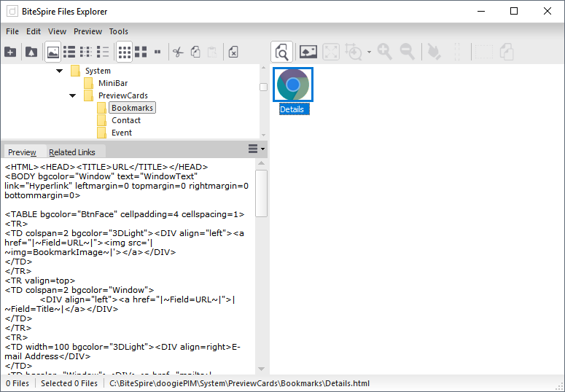Screen dimensions: 565x392
Task: Click the Details file name label
Action: tap(295, 109)
